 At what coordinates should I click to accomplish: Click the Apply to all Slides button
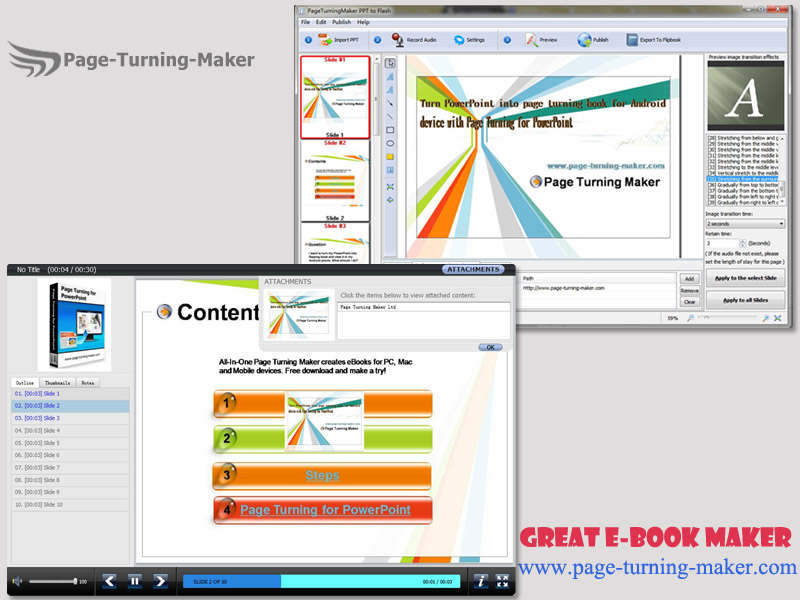[x=745, y=300]
